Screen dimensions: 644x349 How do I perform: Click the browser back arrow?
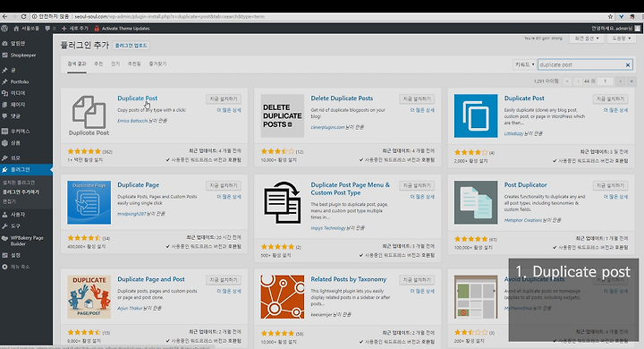point(4,17)
